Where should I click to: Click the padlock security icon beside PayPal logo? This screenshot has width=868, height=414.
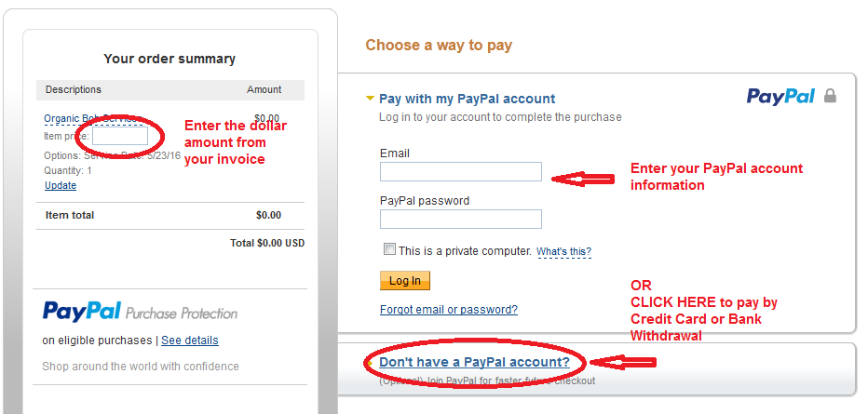point(830,96)
